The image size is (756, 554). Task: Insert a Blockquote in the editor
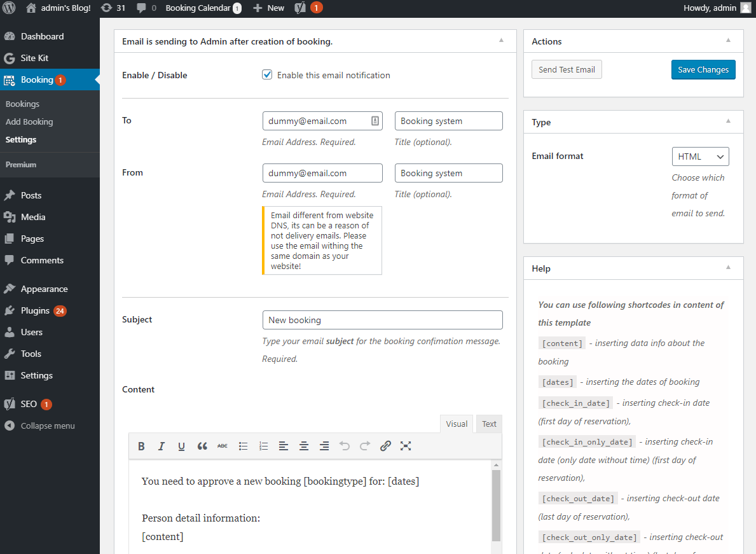coord(202,446)
